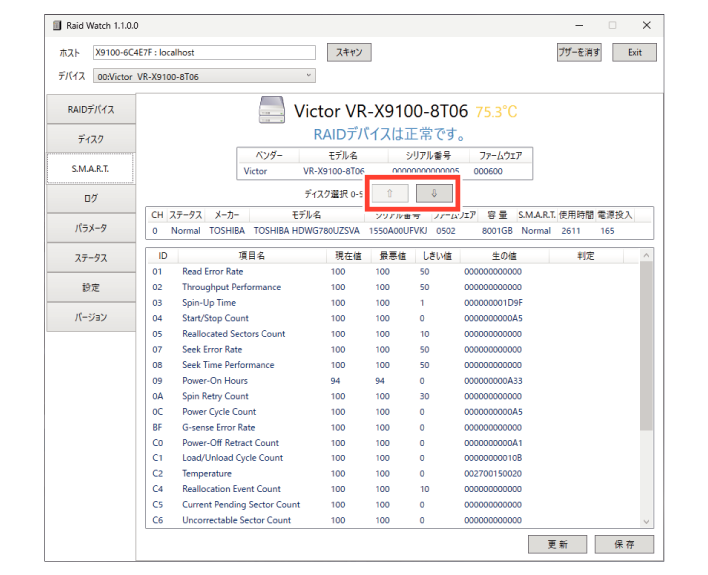Open the ステータス tab
708x575 pixels.
pyautogui.click(x=91, y=258)
